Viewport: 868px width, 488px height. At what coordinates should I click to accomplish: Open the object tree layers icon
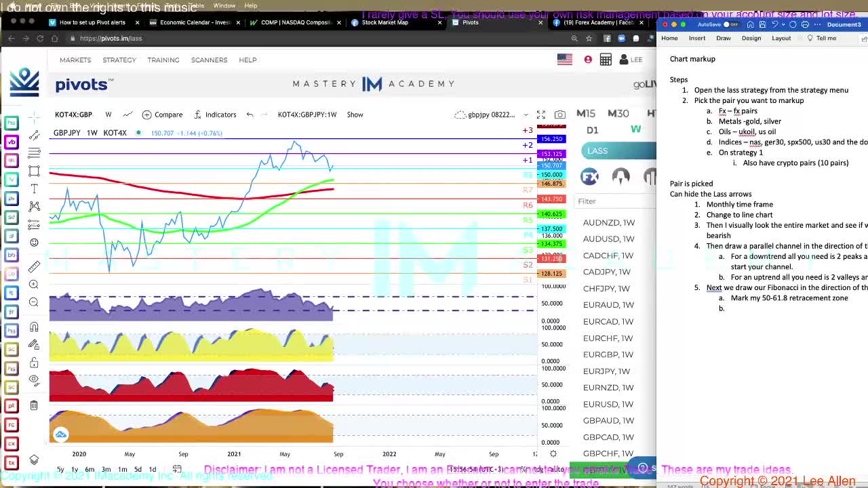[34, 460]
